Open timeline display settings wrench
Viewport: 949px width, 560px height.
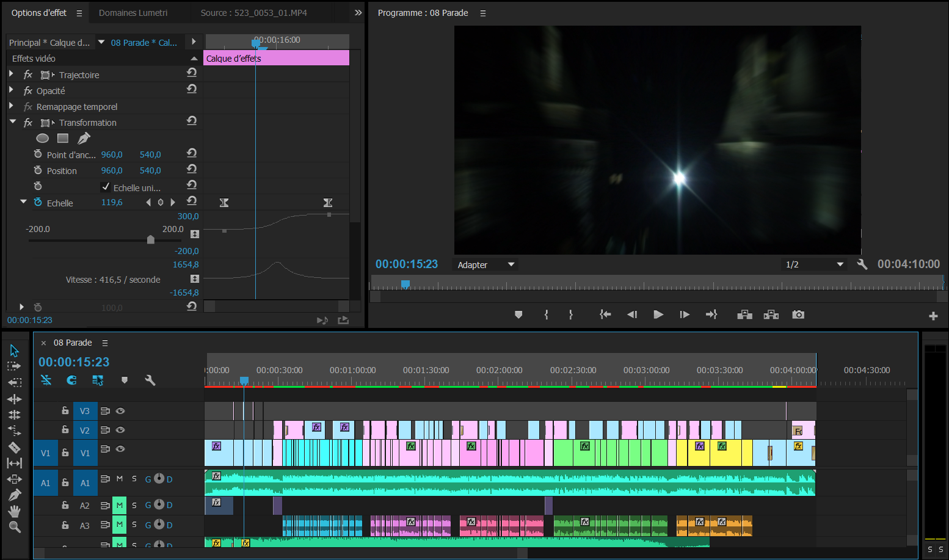tap(150, 380)
